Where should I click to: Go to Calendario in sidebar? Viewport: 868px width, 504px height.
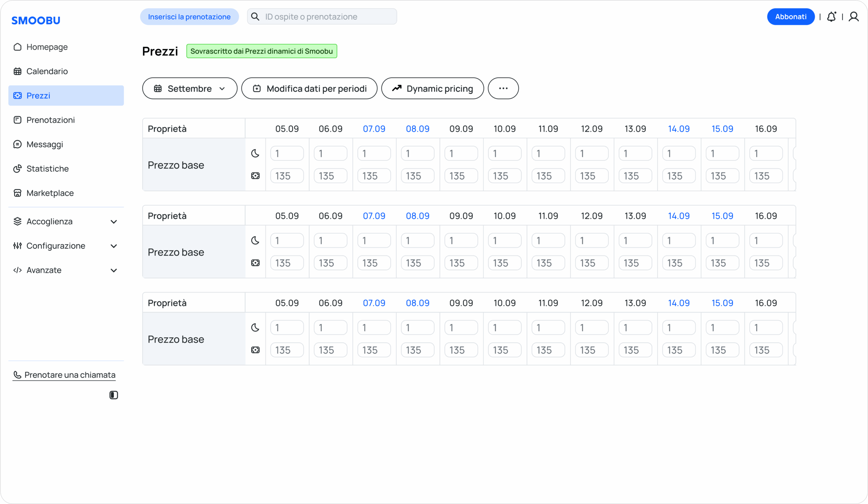pyautogui.click(x=47, y=71)
